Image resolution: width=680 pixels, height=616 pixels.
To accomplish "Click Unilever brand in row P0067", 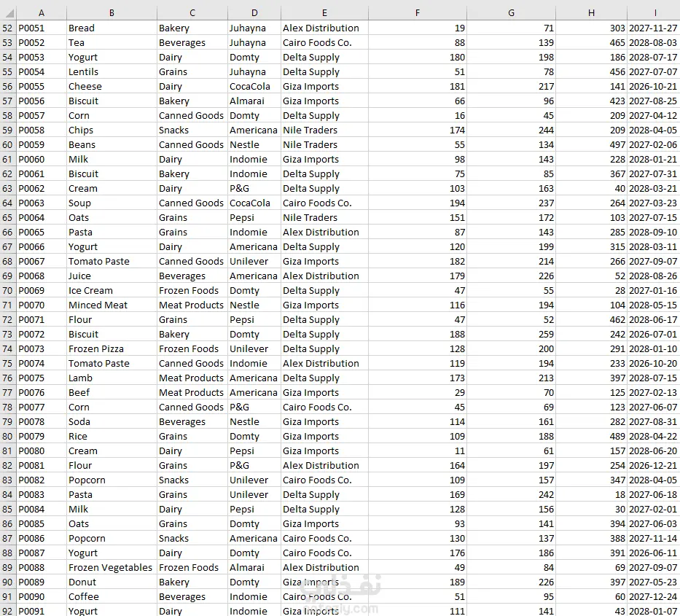I will pos(254,262).
